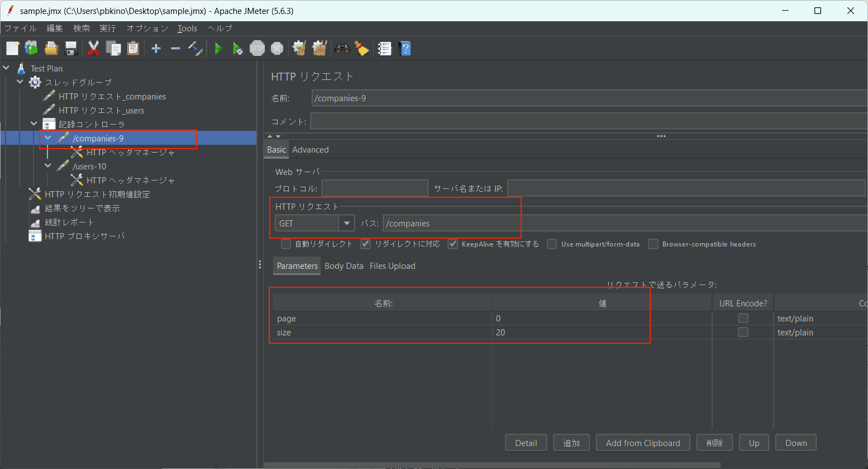The width and height of the screenshot is (868, 469).
Task: Open Search with binoculars icon
Action: coord(342,49)
